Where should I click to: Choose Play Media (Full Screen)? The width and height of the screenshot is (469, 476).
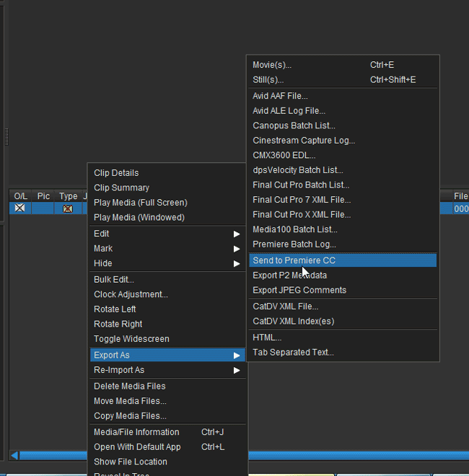[x=140, y=203]
